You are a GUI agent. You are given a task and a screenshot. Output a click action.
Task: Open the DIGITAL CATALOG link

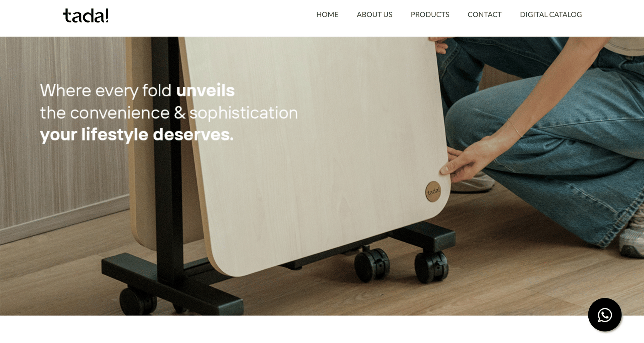[x=551, y=14]
